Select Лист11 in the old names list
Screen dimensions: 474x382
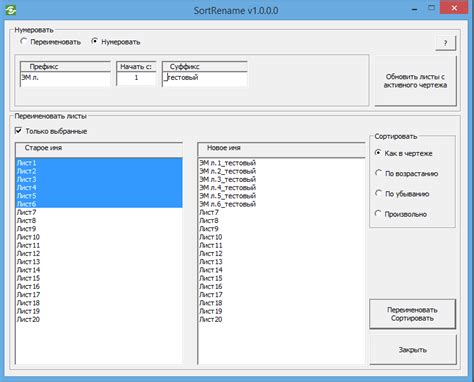(99, 245)
